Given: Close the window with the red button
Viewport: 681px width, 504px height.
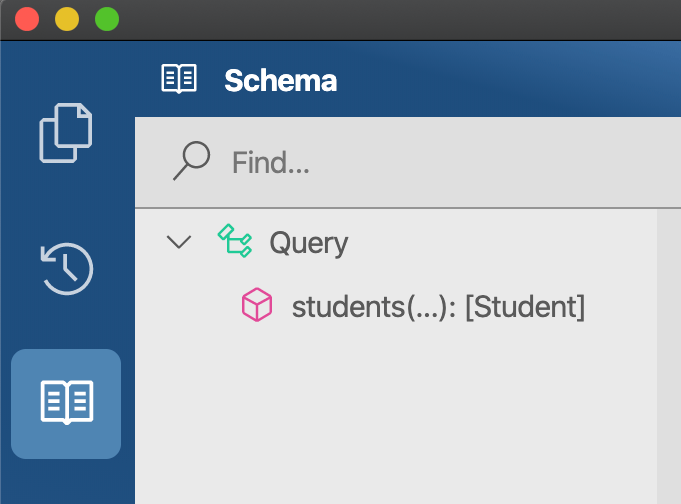Looking at the screenshot, I should [27, 19].
